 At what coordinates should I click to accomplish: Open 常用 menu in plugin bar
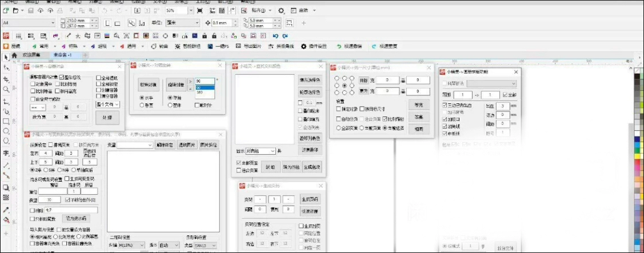[43, 46]
